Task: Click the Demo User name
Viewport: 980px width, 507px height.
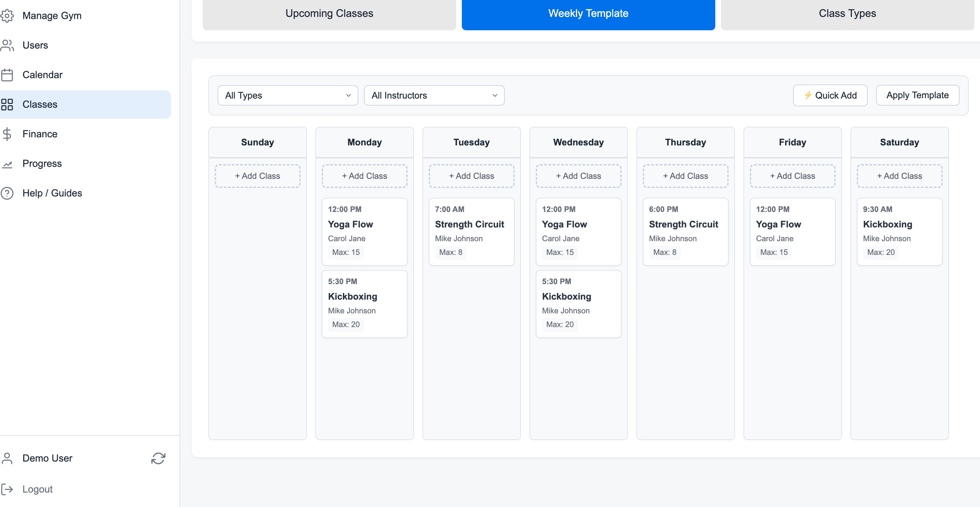Action: 47,458
